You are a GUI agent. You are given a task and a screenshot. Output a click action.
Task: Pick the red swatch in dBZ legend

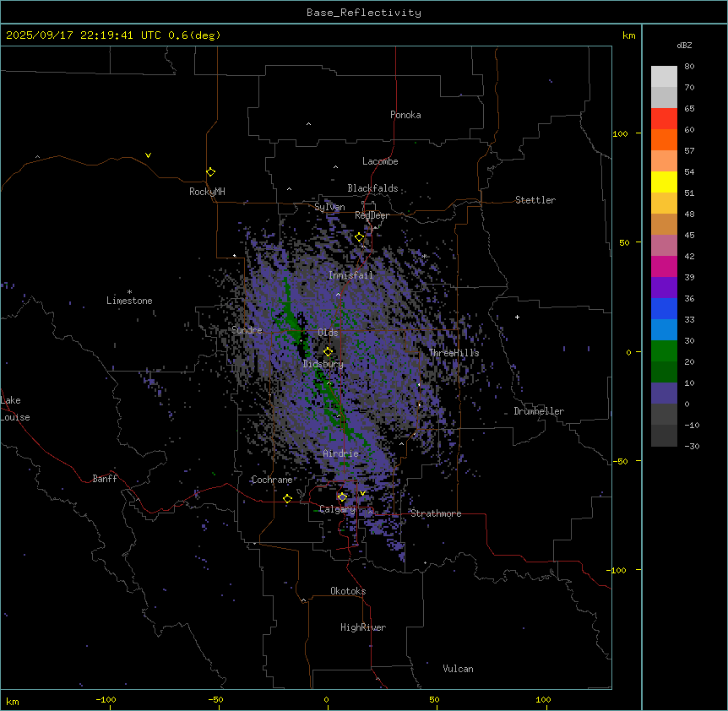(x=664, y=118)
